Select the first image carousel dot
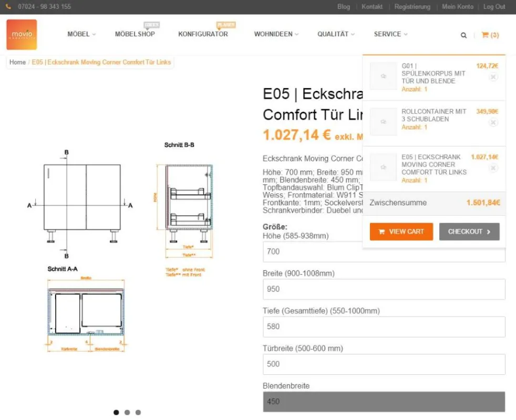The height and width of the screenshot is (420, 516). (116, 413)
